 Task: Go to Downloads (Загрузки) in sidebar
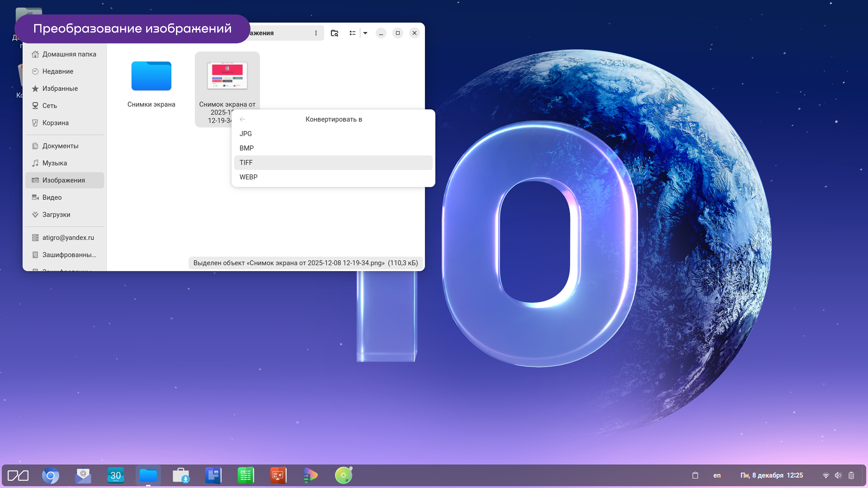(56, 214)
